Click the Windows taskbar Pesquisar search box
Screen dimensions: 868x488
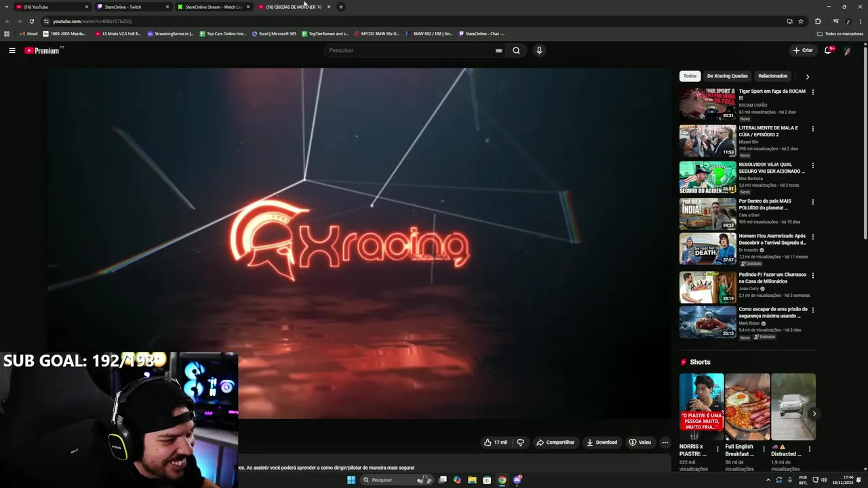(398, 480)
